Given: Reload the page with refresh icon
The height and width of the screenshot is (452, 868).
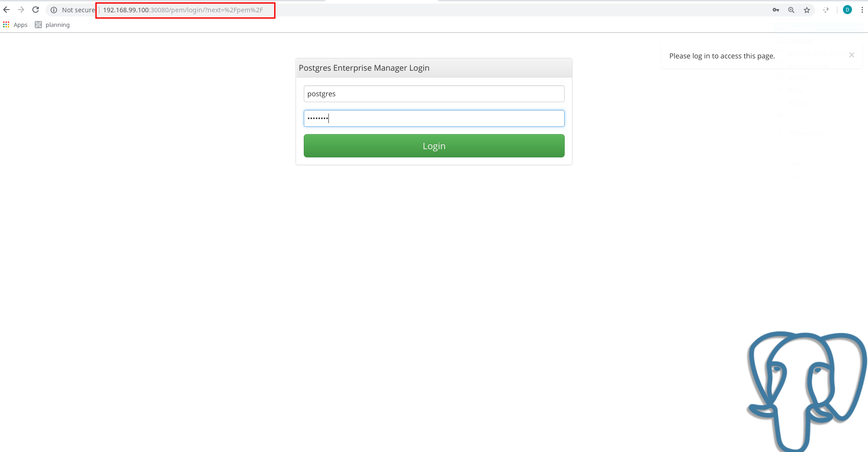Looking at the screenshot, I should 36,10.
